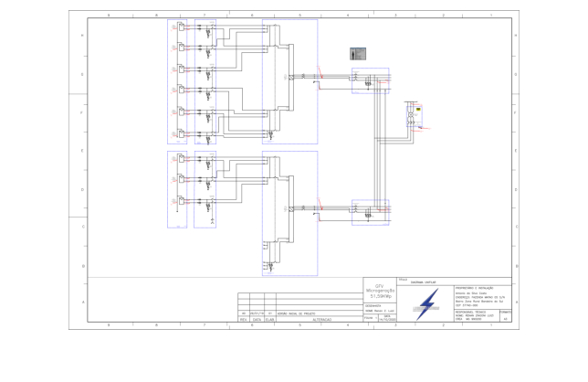This screenshot has width=588, height=382.
Task: Select the "DIAGRAMA UNIFILAR" title field
Action: [423, 282]
